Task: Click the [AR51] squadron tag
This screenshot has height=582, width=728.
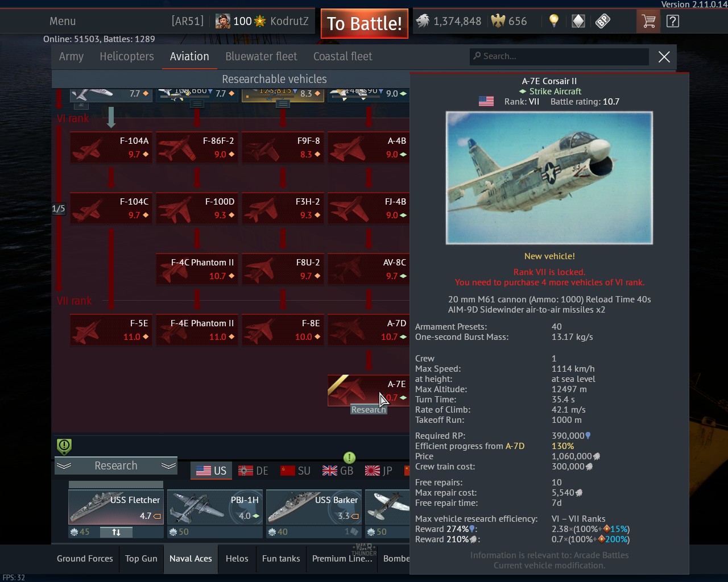Action: click(x=187, y=21)
